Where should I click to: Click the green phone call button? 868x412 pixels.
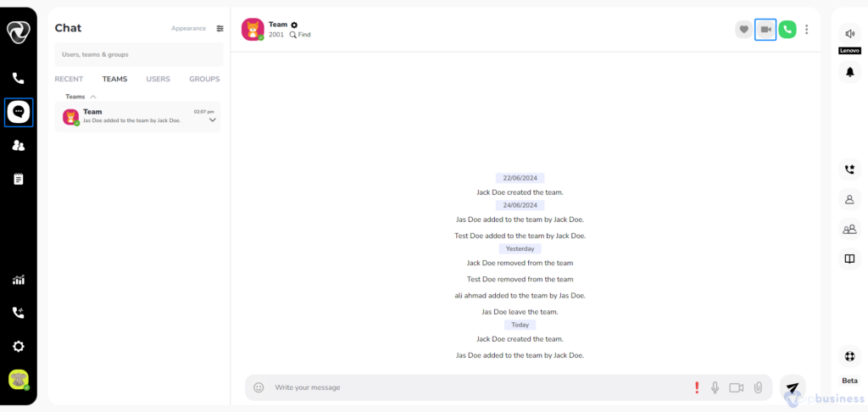point(787,30)
